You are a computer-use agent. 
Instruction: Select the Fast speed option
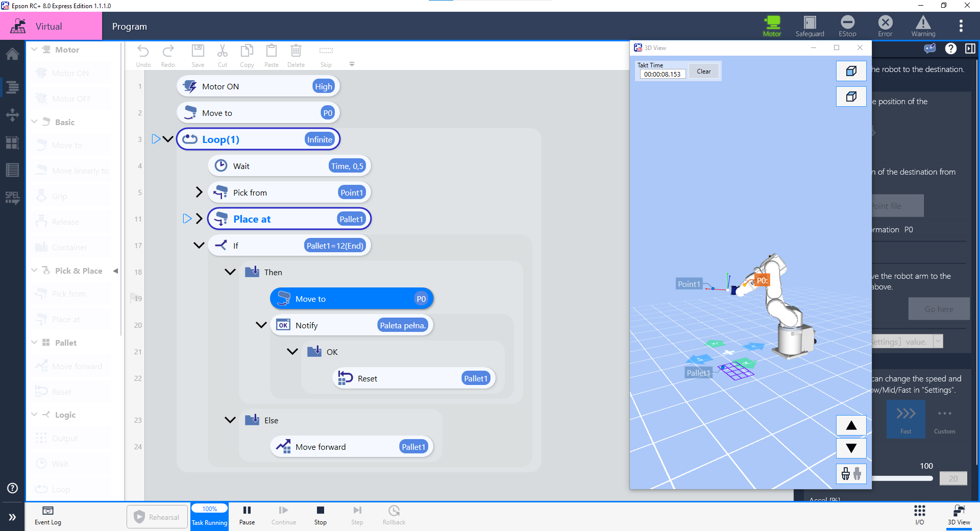pyautogui.click(x=905, y=419)
